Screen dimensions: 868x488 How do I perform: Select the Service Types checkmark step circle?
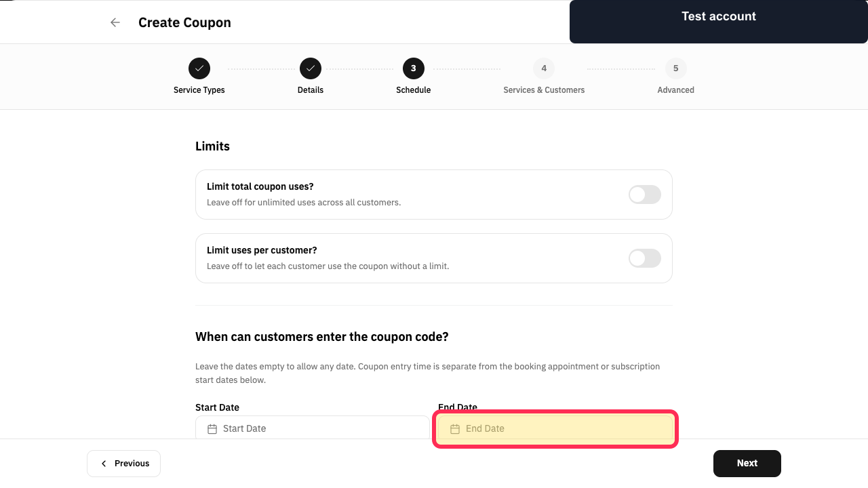[199, 68]
